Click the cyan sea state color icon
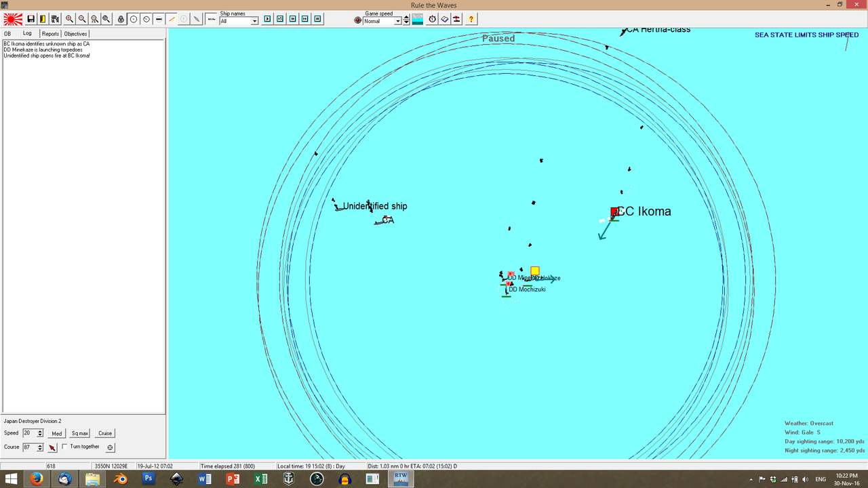Viewport: 868px width, 488px height. pos(418,19)
